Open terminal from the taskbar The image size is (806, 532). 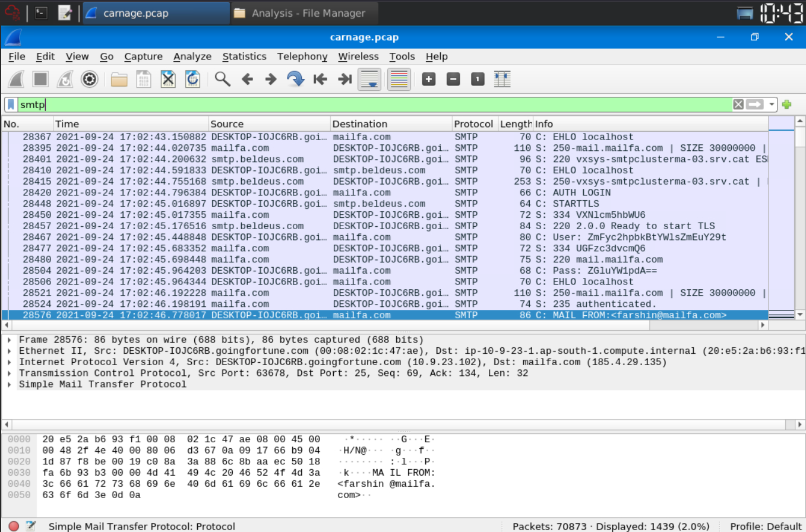pyautogui.click(x=41, y=13)
